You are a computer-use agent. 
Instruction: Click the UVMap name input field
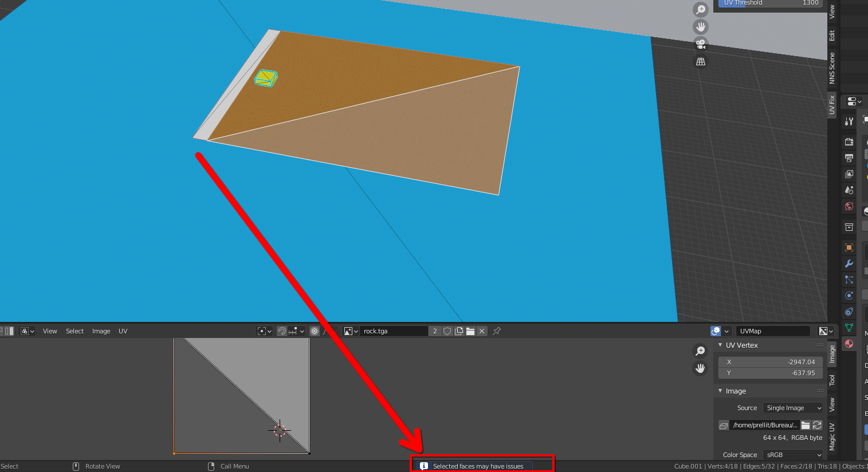click(773, 331)
